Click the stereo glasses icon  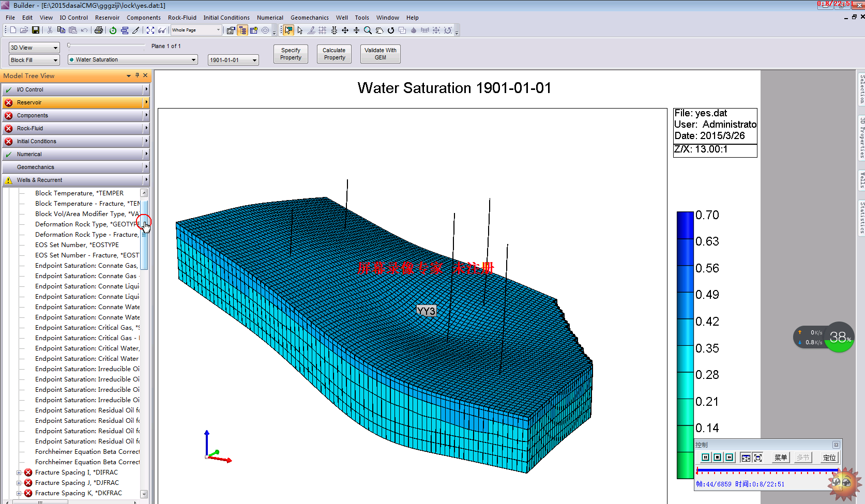point(162,30)
